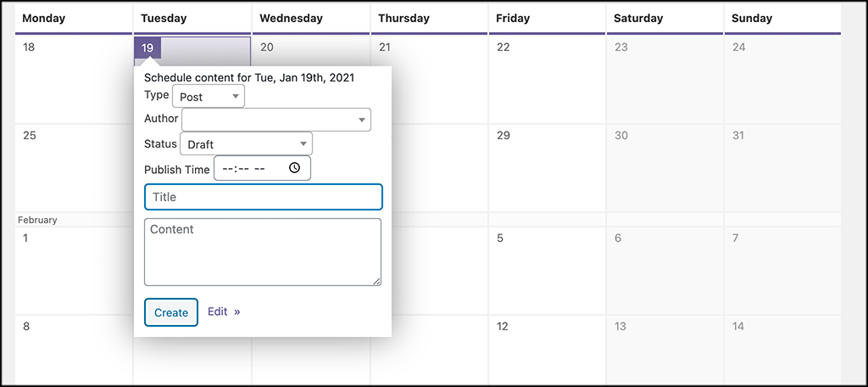Click the Publish Time field

point(254,168)
